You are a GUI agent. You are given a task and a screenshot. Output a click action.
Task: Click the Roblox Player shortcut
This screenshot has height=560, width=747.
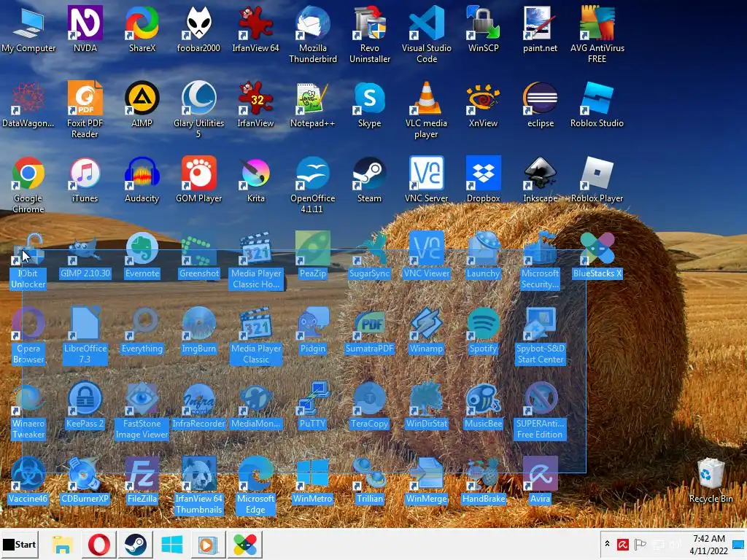[597, 179]
